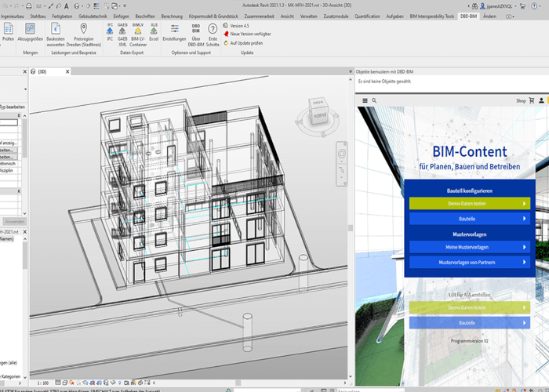Open the help question mark icon
Viewport: 549px width, 392px height.
pos(534,6)
